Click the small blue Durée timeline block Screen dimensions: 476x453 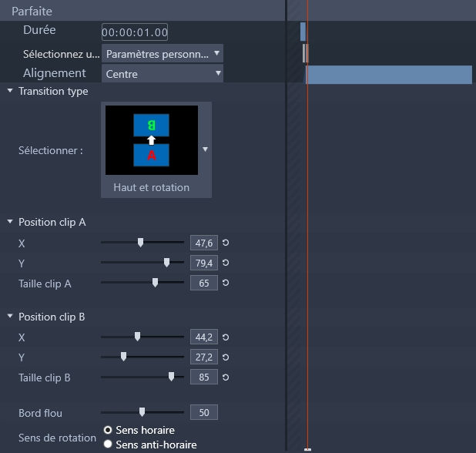pyautogui.click(x=303, y=32)
